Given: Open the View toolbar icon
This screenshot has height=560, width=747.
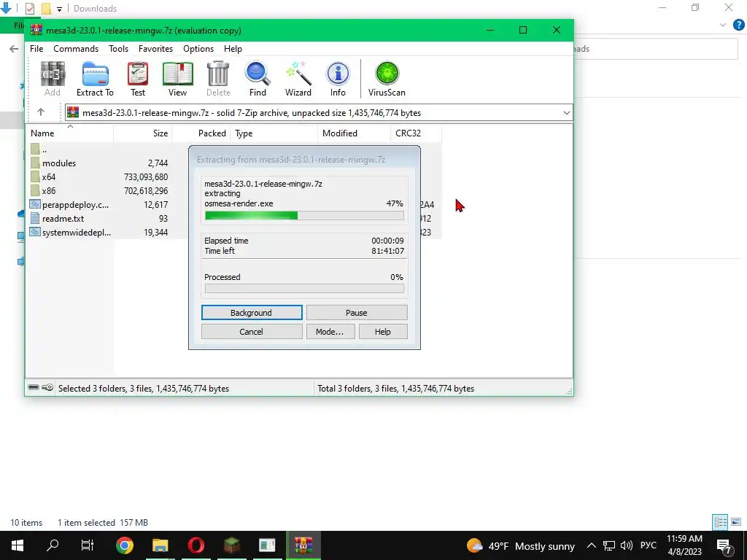Looking at the screenshot, I should (x=177, y=79).
